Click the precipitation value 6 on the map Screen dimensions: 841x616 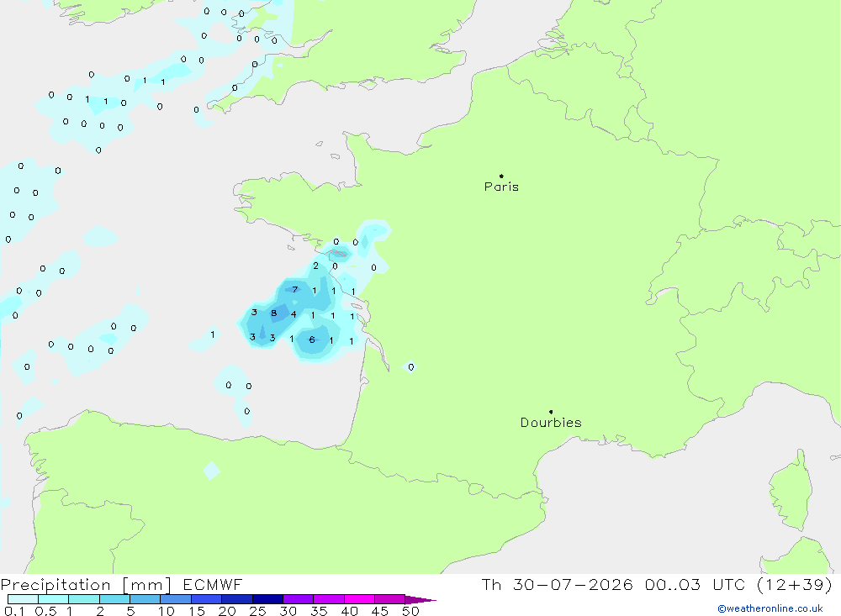pyautogui.click(x=312, y=340)
